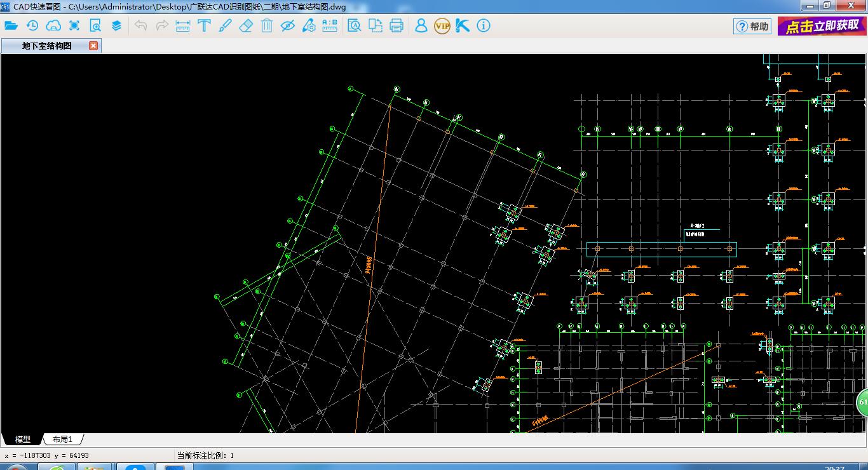Open a drawing file with the folder icon
The width and height of the screenshot is (868, 470).
11,26
